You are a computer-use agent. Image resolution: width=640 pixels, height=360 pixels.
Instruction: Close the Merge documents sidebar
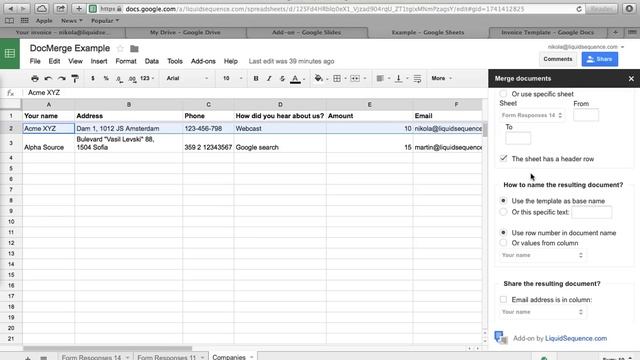(631, 78)
